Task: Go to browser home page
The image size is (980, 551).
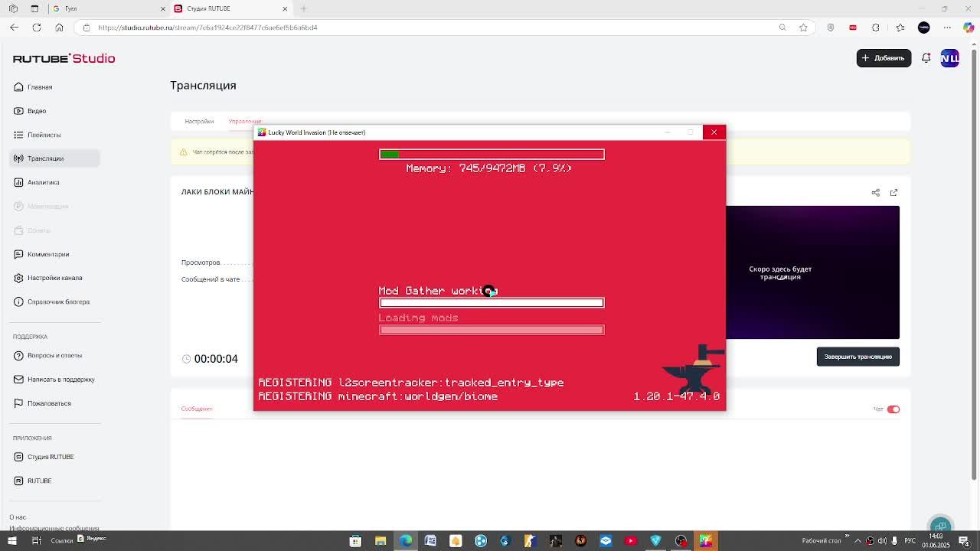Action: tap(59, 28)
